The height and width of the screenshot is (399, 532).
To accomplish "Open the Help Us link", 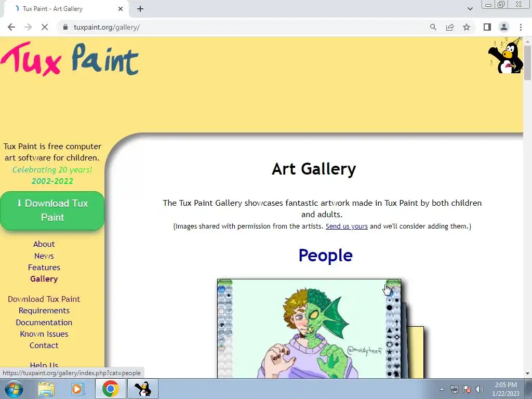I will pyautogui.click(x=44, y=365).
